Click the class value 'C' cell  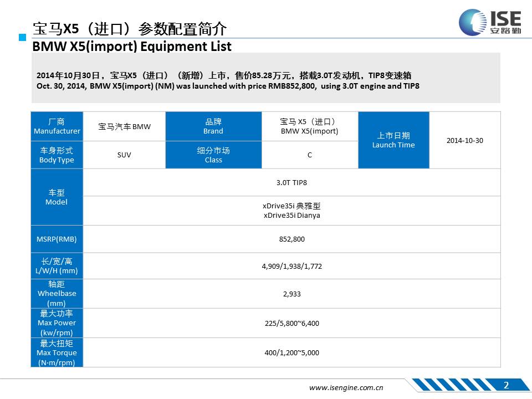pos(309,155)
